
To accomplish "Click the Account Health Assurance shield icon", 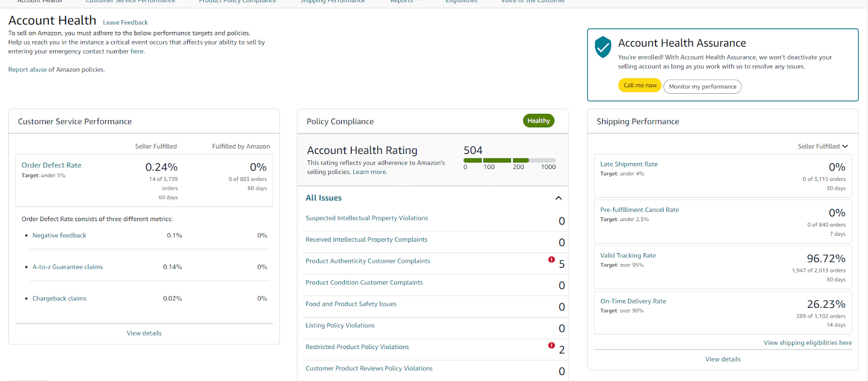I will [x=603, y=47].
